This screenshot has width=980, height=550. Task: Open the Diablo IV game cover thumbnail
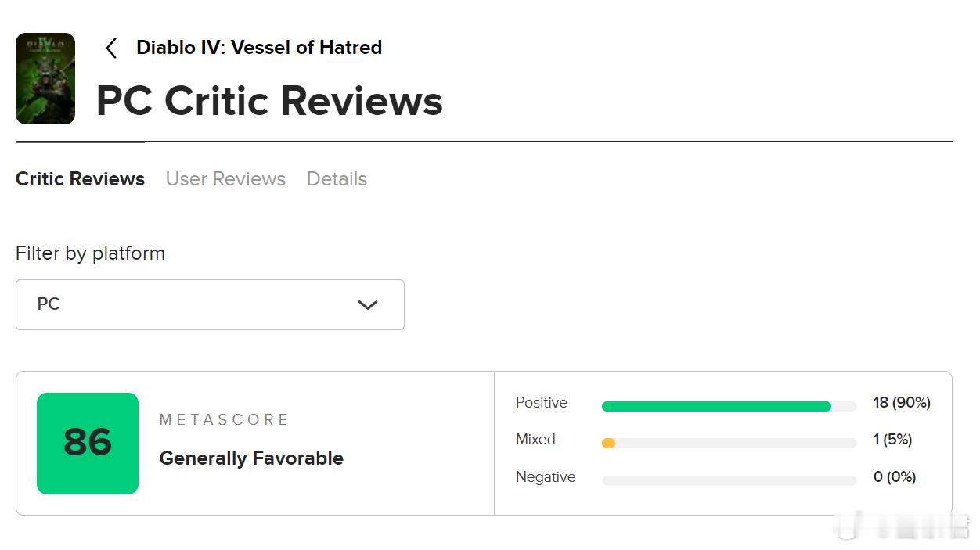point(45,78)
